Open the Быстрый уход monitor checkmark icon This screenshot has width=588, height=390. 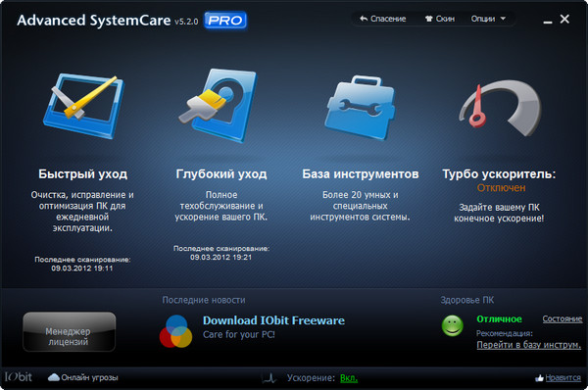(x=83, y=106)
